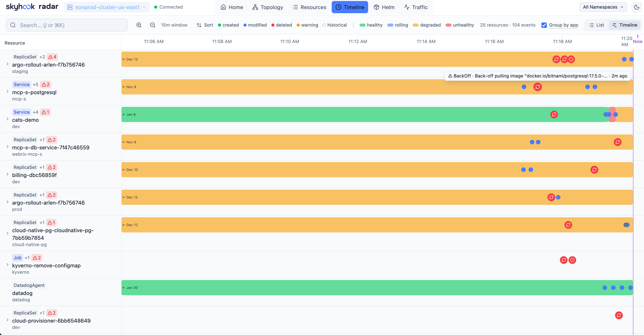This screenshot has height=335, width=644.
Task: Open the All Namespaces dropdown
Action: 603,7
